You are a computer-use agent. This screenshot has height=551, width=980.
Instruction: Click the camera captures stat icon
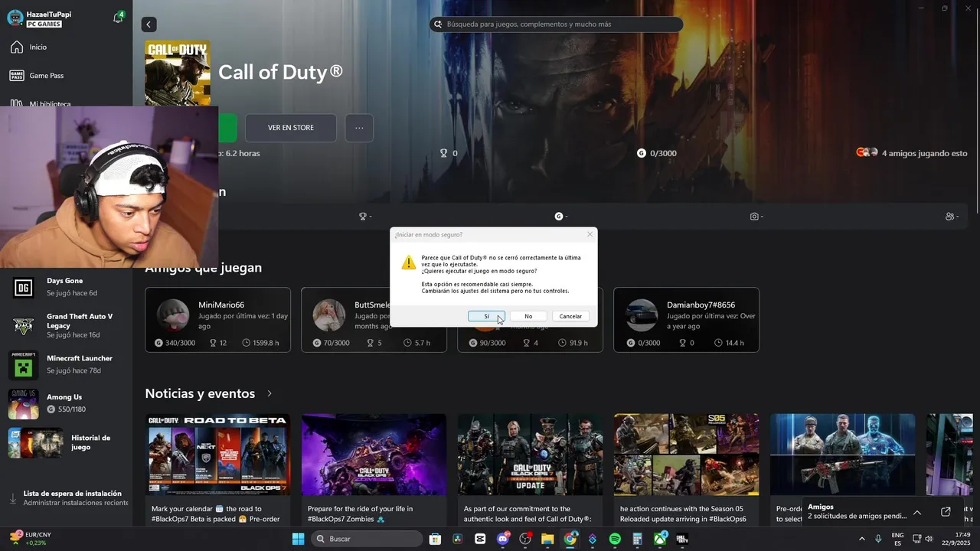coord(754,217)
